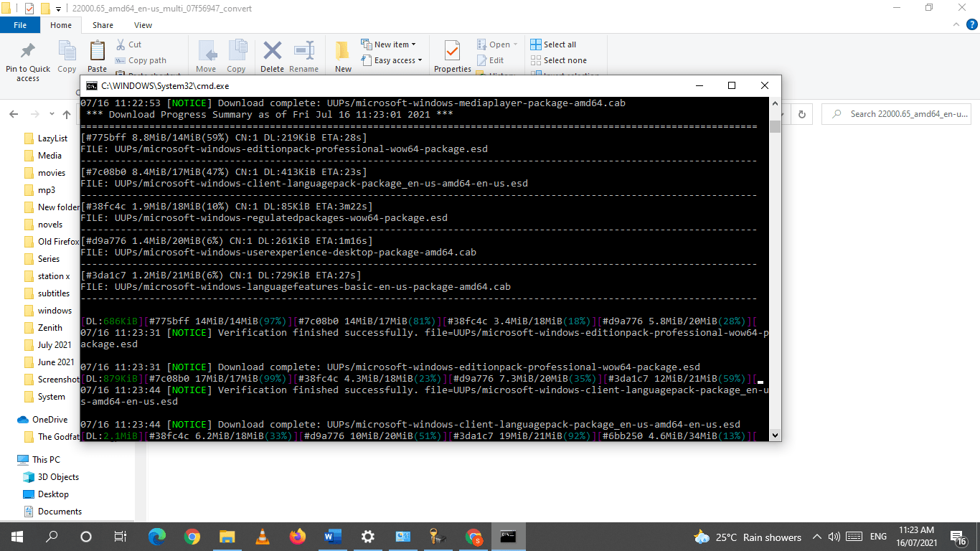Select the July 2021 folder in the sidebar

click(x=55, y=345)
